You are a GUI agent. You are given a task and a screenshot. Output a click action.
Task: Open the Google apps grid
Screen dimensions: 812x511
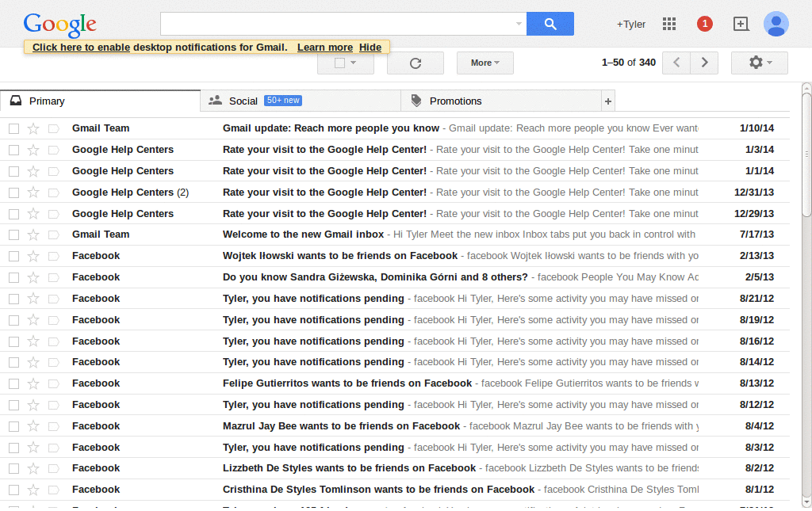[x=669, y=24]
